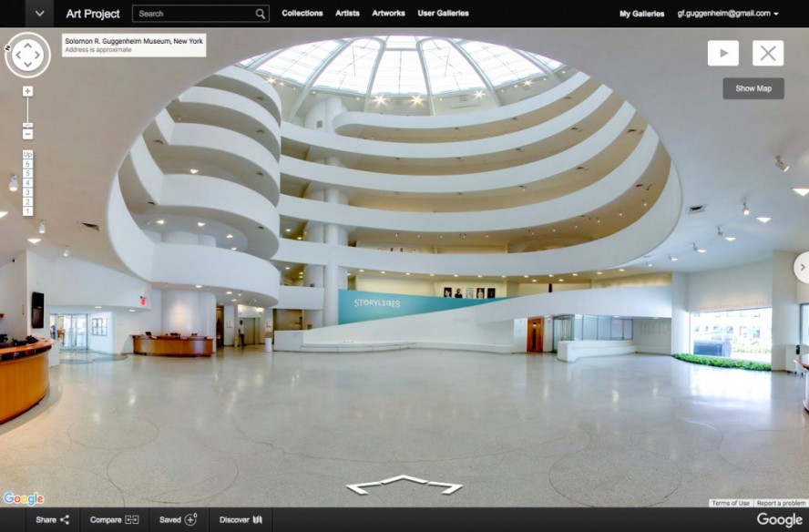Click the zoom out minus button
The image size is (809, 532).
point(27,134)
